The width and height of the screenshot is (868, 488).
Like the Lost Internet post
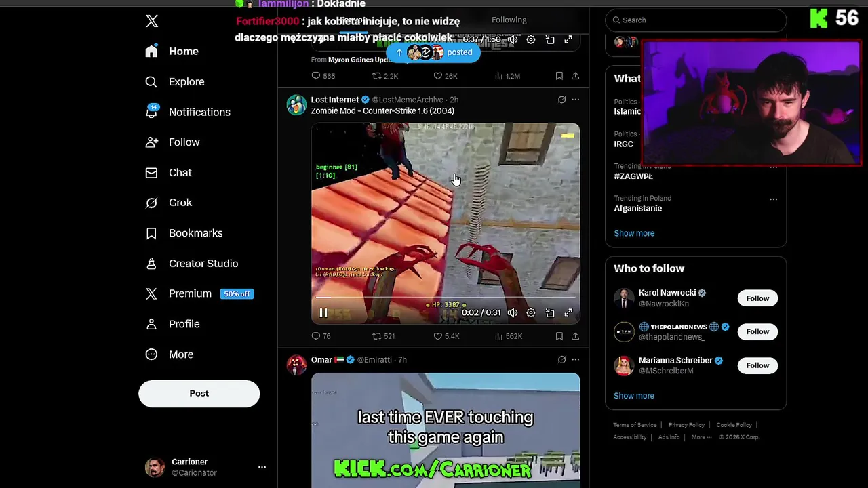tap(447, 336)
